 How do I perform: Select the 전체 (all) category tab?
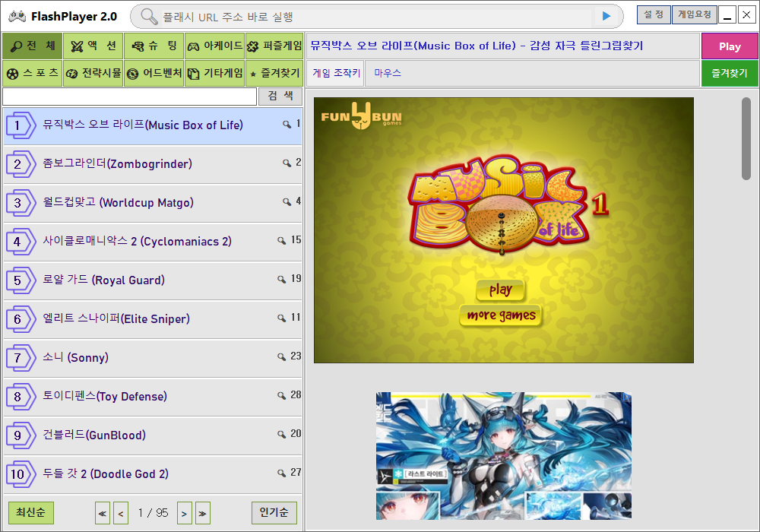[33, 46]
